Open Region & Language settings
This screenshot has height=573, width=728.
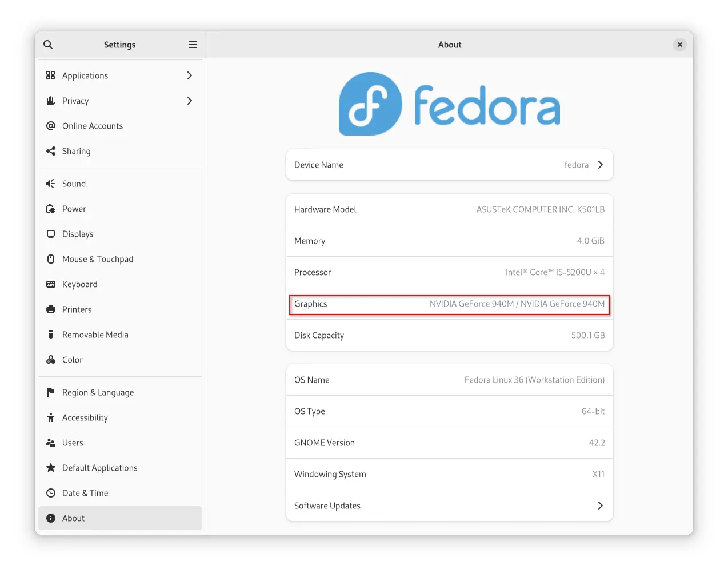coord(98,392)
